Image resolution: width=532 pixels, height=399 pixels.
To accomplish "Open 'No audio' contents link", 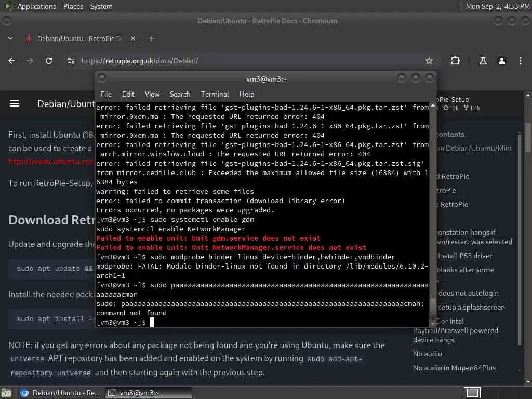I will pos(428,354).
